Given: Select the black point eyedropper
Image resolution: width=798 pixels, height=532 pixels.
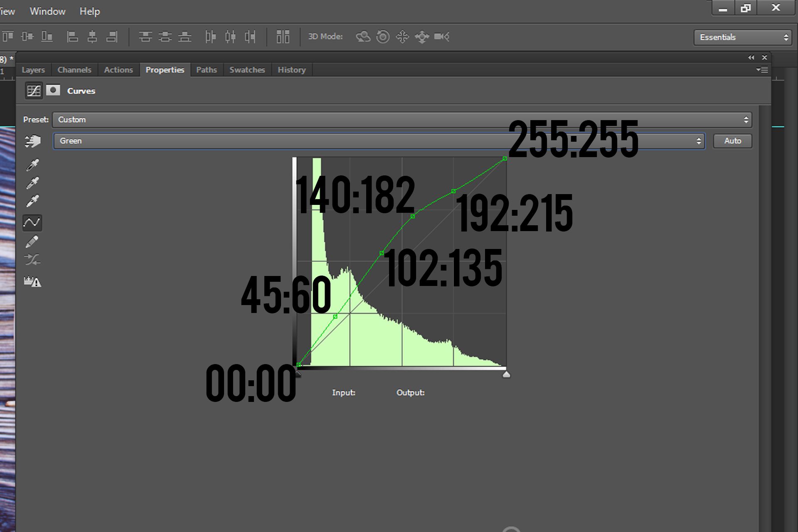Looking at the screenshot, I should 32,164.
